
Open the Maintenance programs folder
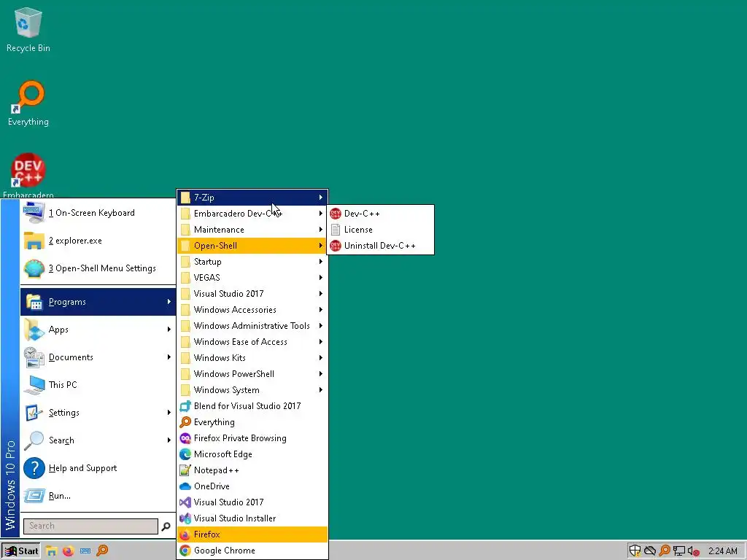pyautogui.click(x=252, y=230)
